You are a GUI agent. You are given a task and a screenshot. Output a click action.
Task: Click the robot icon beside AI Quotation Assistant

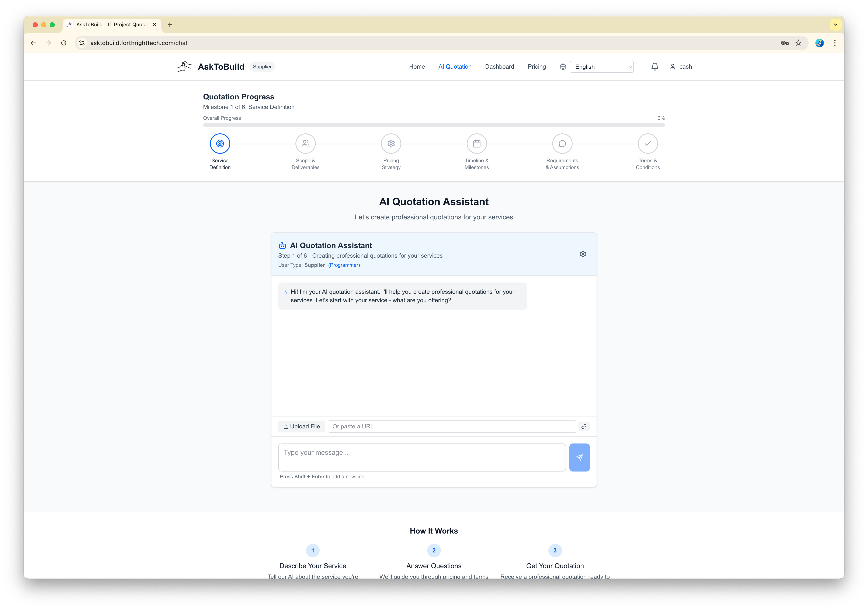282,246
